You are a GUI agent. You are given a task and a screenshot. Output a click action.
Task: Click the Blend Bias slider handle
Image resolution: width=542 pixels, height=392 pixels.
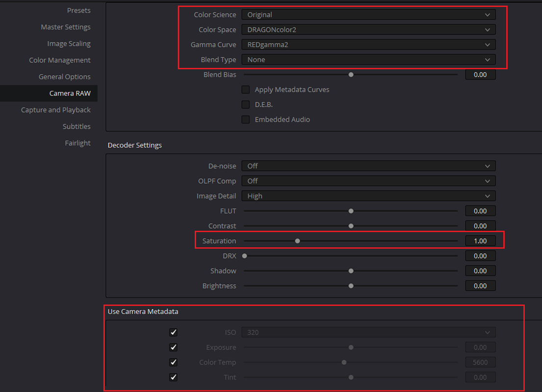351,74
